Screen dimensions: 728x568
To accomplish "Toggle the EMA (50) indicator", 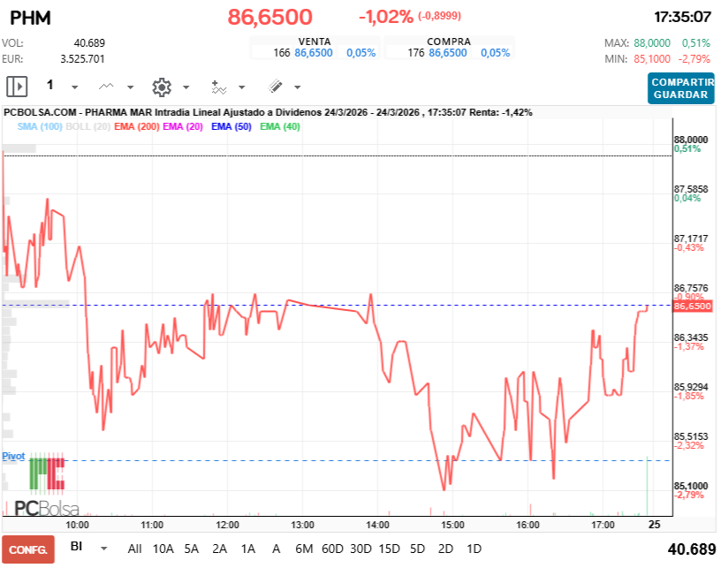I will (x=231, y=126).
